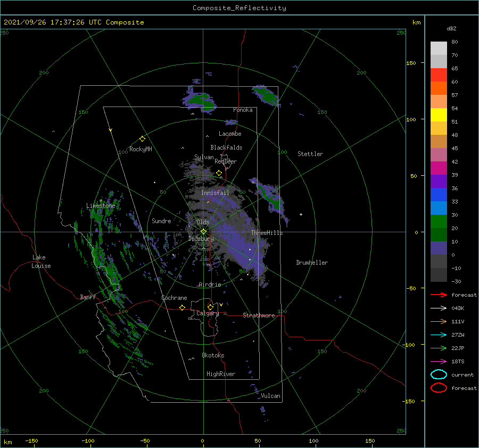Click the yellow diamond marker above Calgary
Image resolution: width=479 pixels, height=448 pixels.
[210, 307]
